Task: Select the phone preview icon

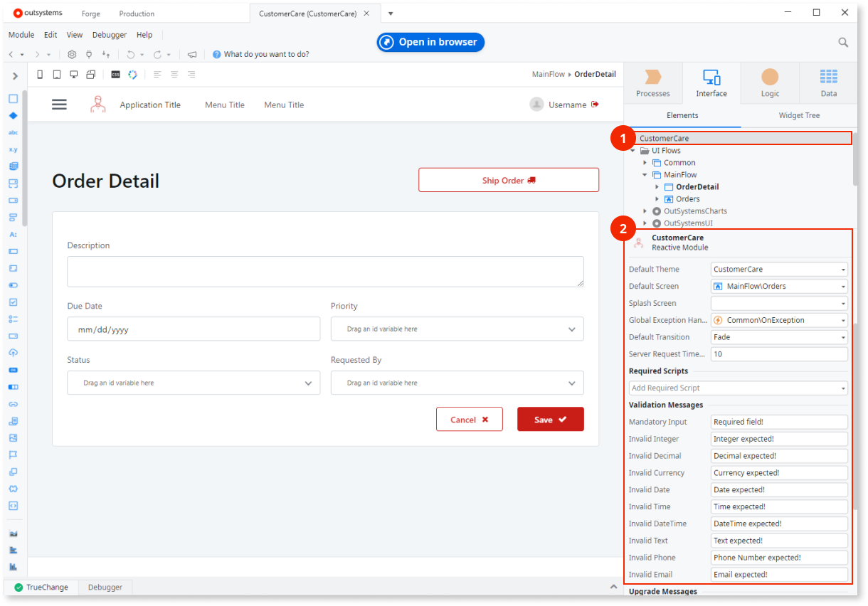Action: tap(39, 74)
